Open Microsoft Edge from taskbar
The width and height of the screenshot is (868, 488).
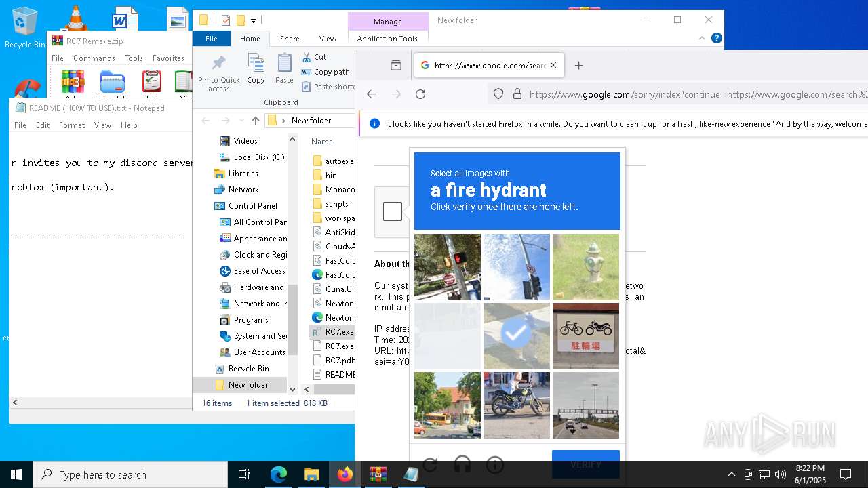point(279,474)
